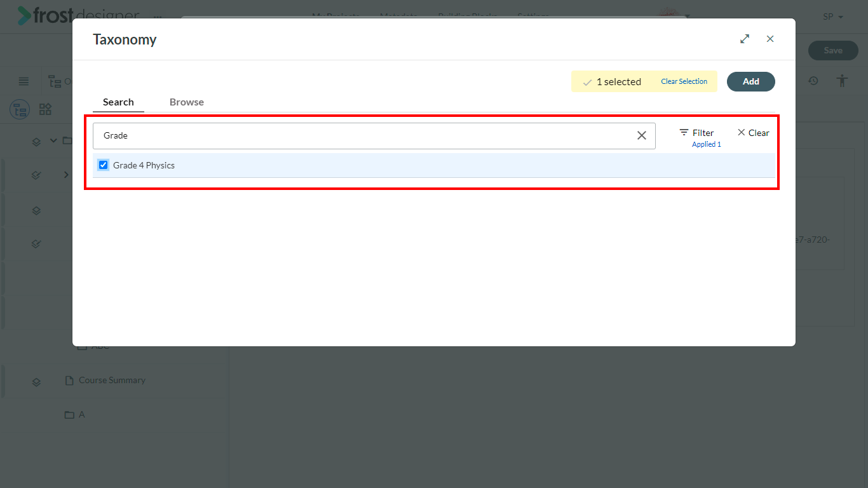Click the frost designer logo
The width and height of the screenshot is (868, 488).
click(78, 16)
